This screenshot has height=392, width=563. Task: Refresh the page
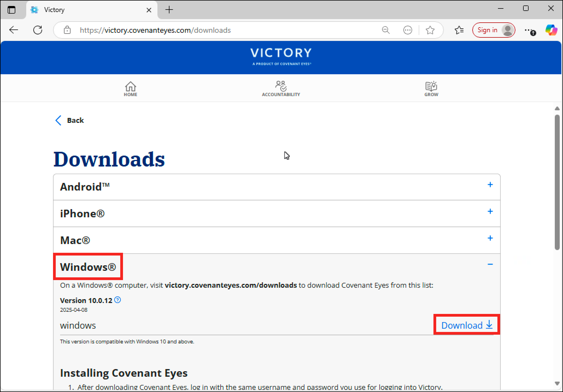click(38, 30)
